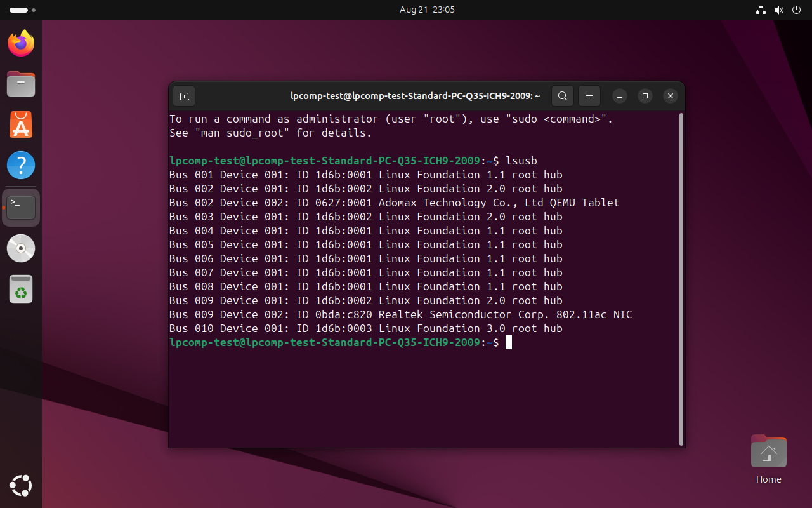Click the QEMU Tablet device line
The height and width of the screenshot is (508, 812).
[x=395, y=203]
